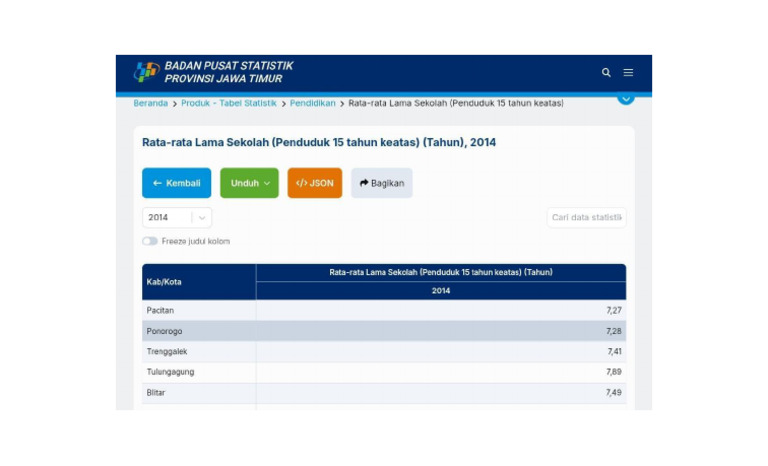Viewport: 768px width, 466px height.
Task: Select the Trenggalek row label
Action: coord(167,351)
